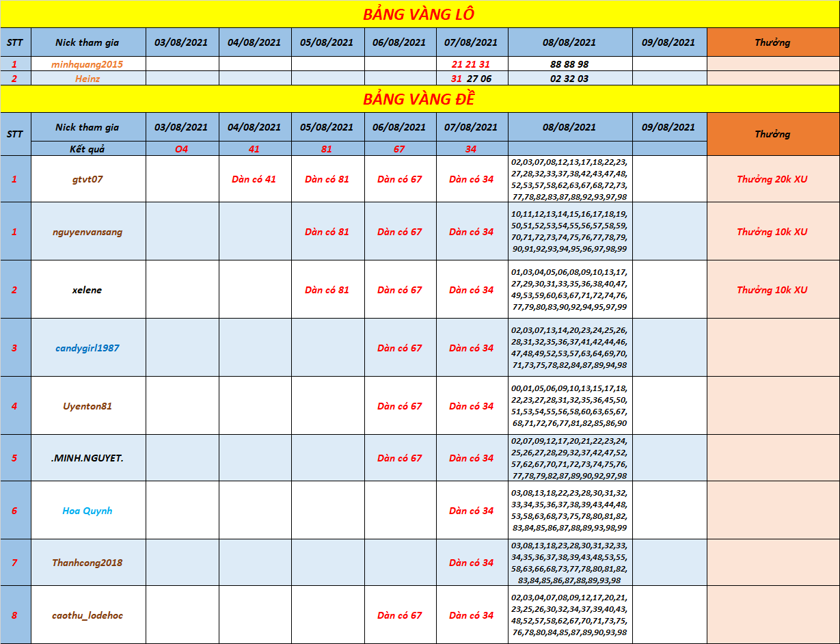Screen dimensions: 840x644
Task: Click the "21 21 31" cell
Action: pos(471,64)
